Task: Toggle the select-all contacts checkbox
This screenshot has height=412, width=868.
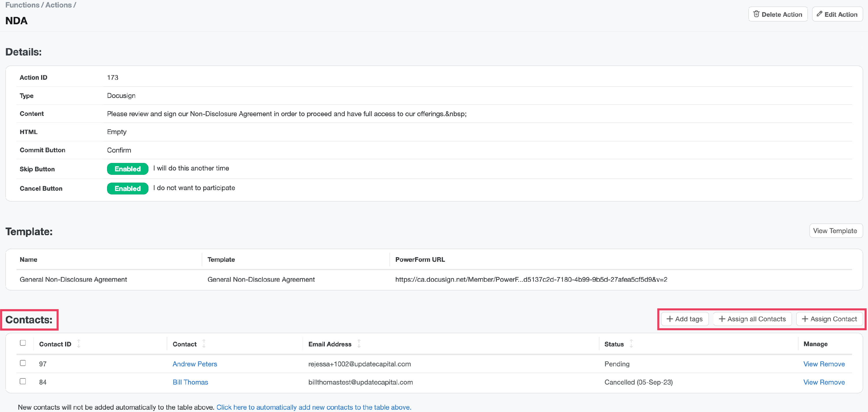Action: pyautogui.click(x=23, y=343)
